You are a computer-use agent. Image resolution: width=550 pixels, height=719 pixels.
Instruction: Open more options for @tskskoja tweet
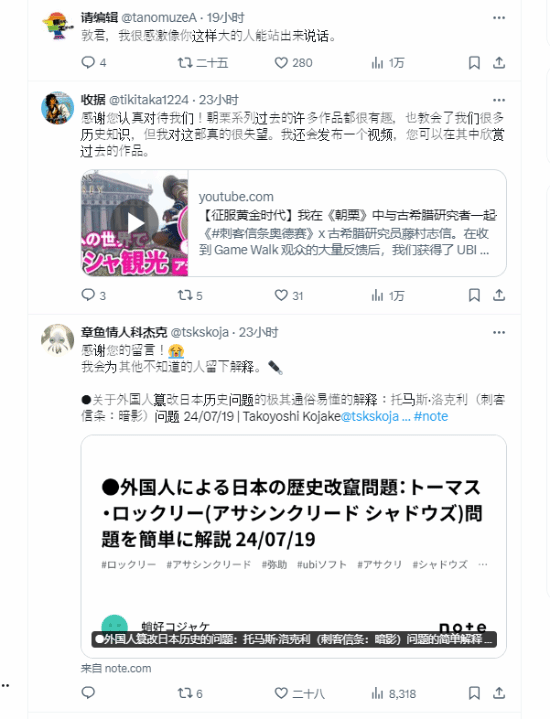[x=499, y=332]
